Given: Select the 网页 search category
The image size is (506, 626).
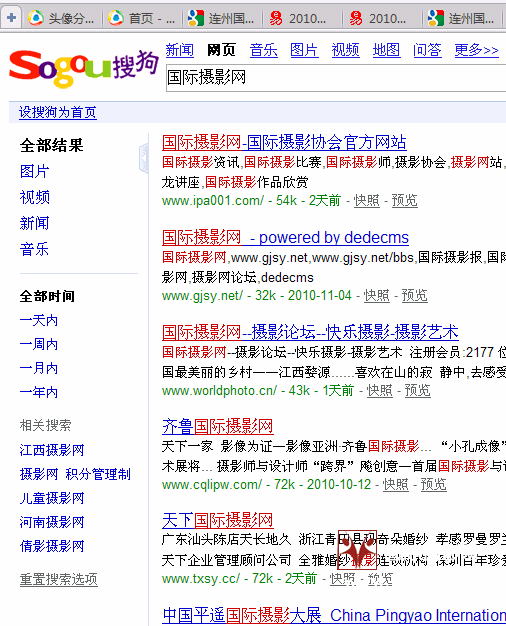Looking at the screenshot, I should (221, 50).
